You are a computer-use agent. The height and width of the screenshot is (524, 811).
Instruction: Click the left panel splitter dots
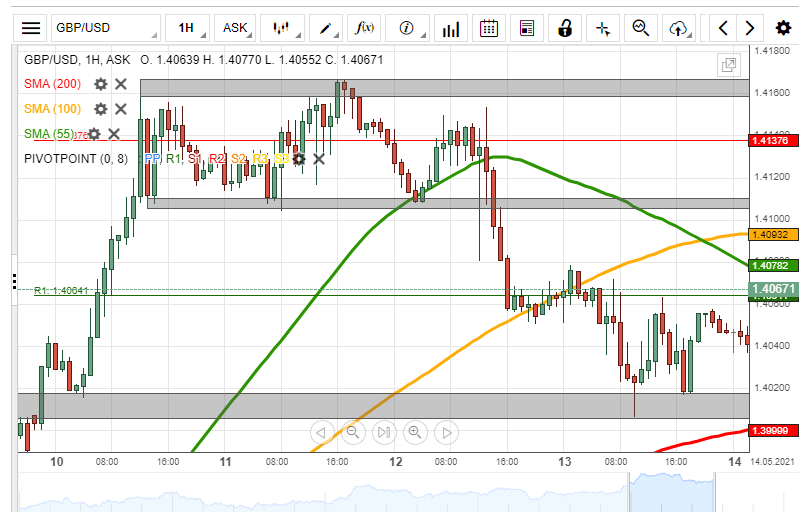point(14,281)
